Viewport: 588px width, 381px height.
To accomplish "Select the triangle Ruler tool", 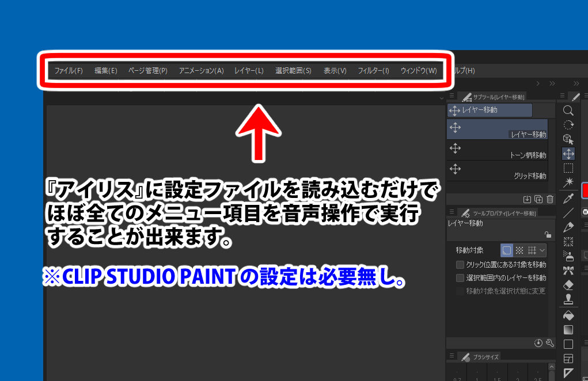I will point(568,373).
